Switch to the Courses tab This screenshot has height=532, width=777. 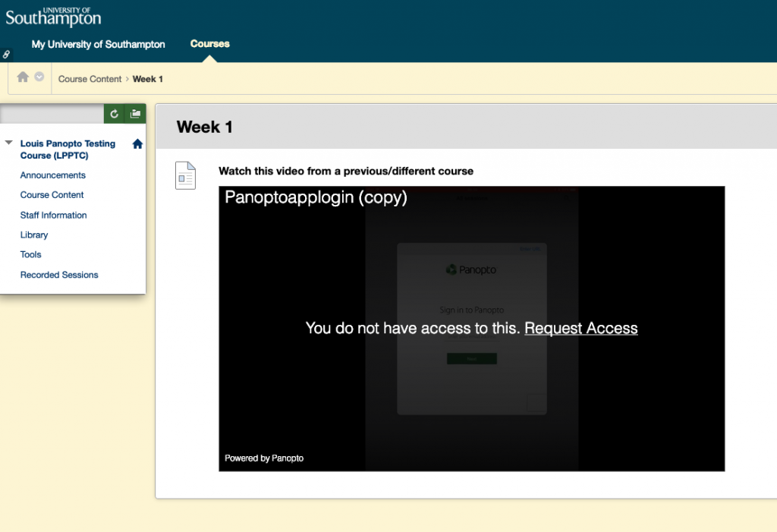(209, 43)
